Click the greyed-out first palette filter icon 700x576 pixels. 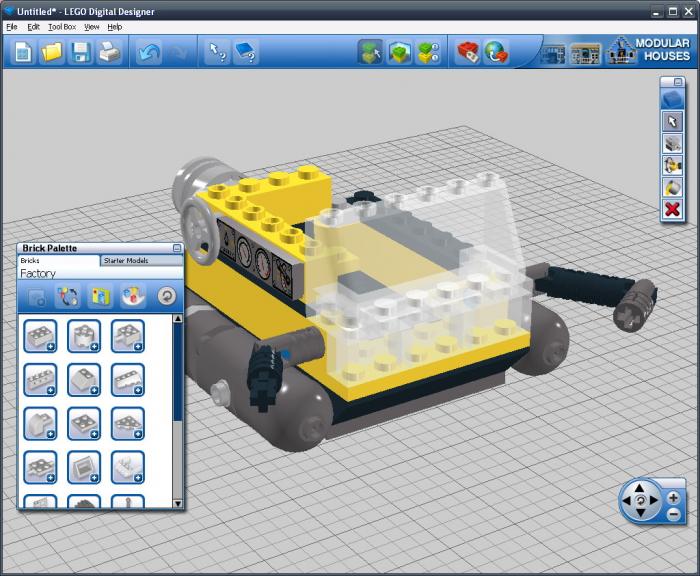coord(36,296)
